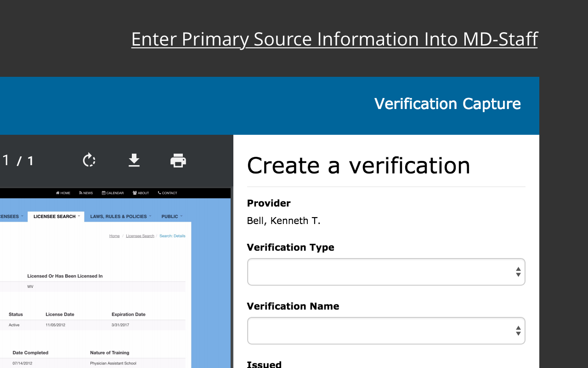
Task: Print the displayed document
Action: (178, 160)
